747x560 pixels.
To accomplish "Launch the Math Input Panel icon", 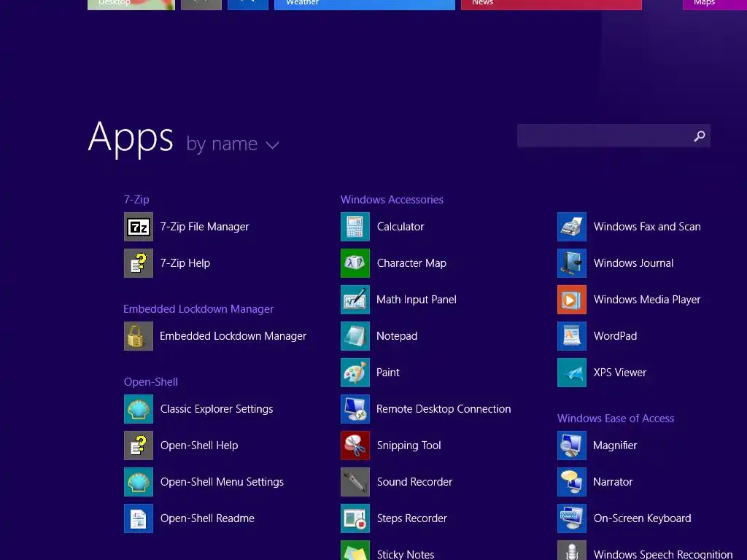I will click(355, 300).
